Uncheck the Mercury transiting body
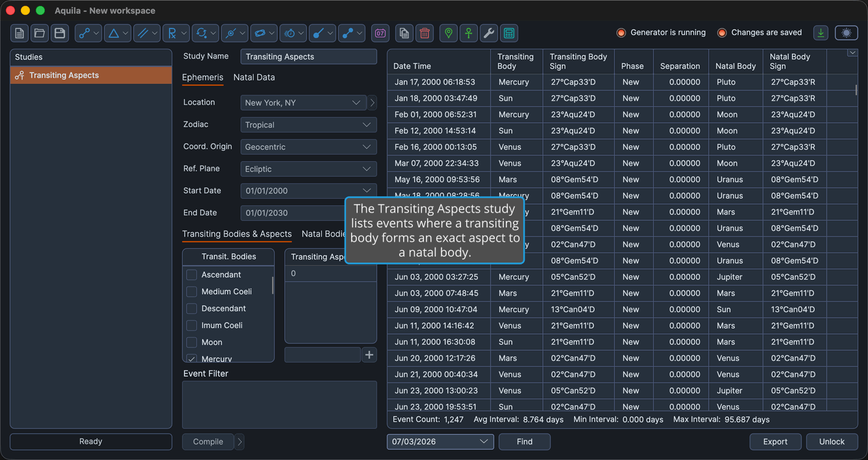The height and width of the screenshot is (460, 868). click(x=192, y=359)
